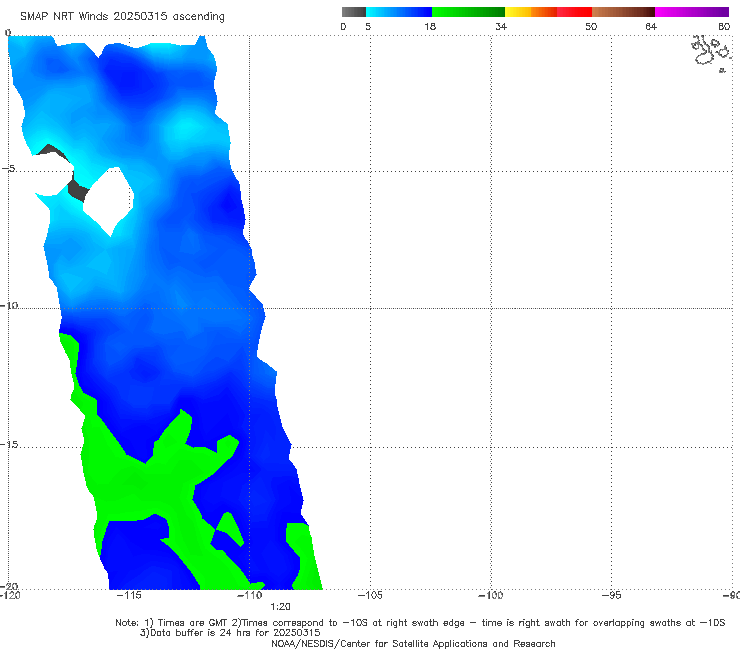
Task: Click the yellow-orange color bar segment
Action: coord(531,12)
